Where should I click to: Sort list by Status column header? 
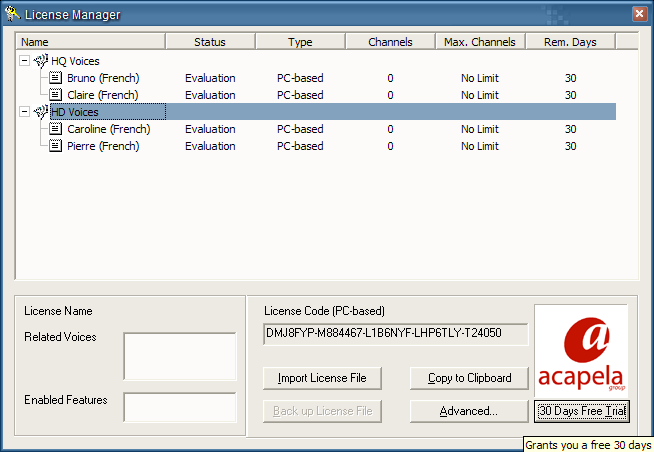tap(210, 42)
